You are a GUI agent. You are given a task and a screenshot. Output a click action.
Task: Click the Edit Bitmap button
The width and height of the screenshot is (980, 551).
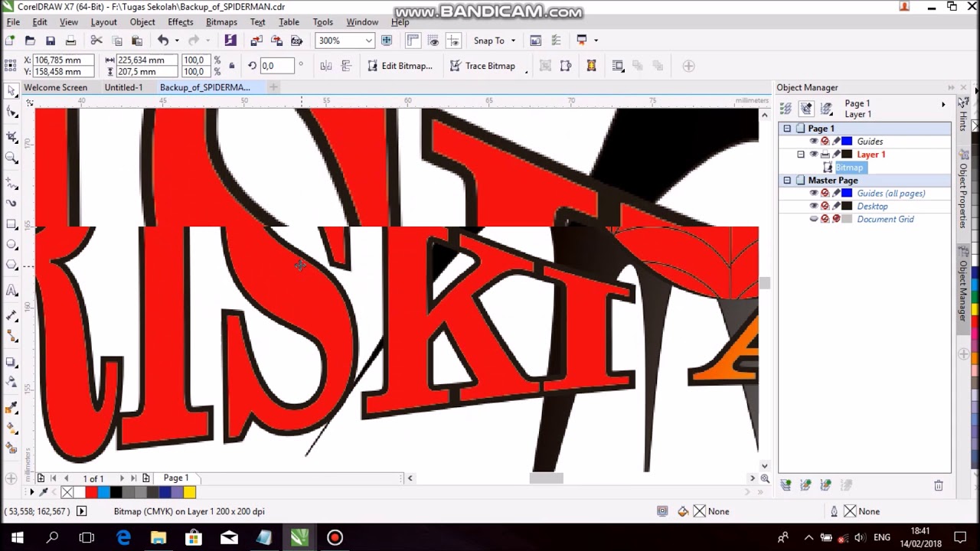[x=400, y=66]
